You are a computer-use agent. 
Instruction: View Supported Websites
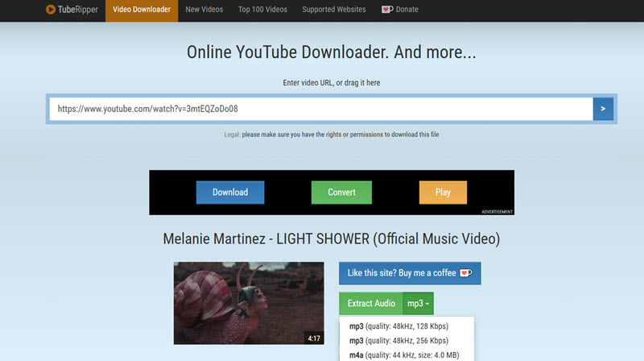tap(334, 10)
